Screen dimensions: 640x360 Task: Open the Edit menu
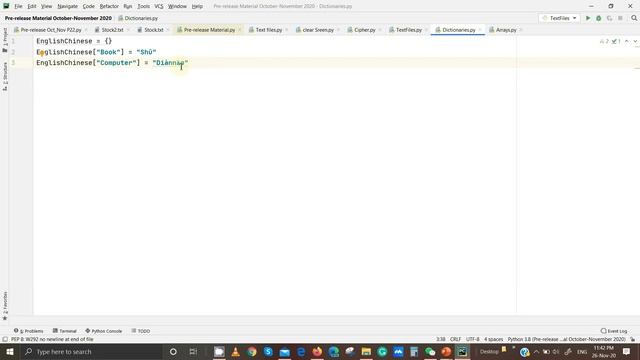[x=32, y=6]
